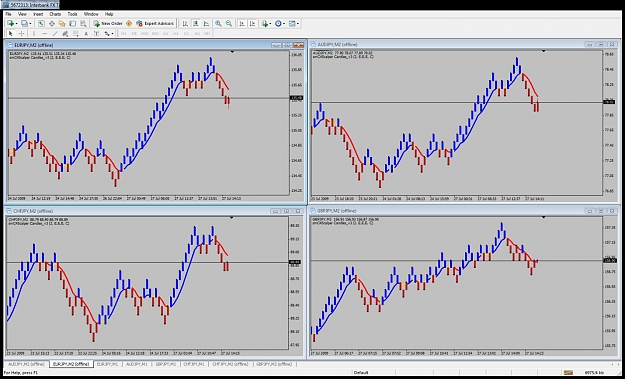
Task: Switch chart to line chart mode
Action: coord(206,24)
